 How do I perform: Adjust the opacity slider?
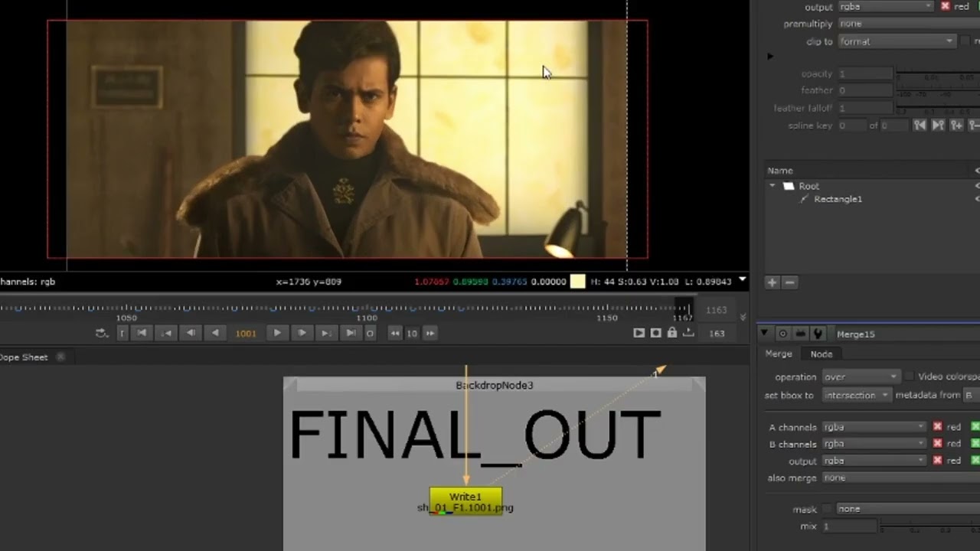pyautogui.click(x=938, y=74)
